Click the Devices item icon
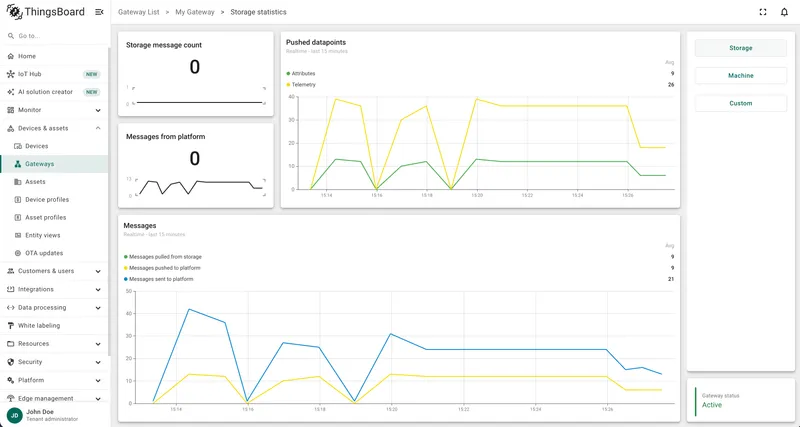This screenshot has width=800, height=427. [x=18, y=146]
